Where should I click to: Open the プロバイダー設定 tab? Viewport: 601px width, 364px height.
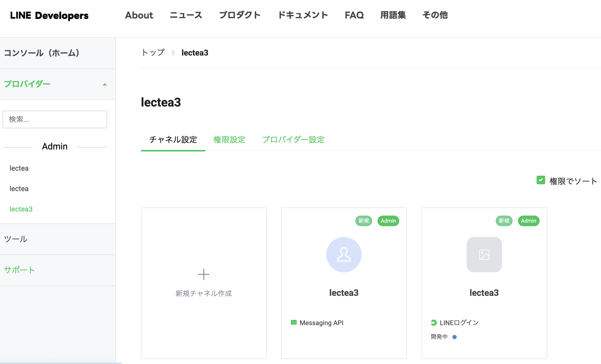coord(293,140)
